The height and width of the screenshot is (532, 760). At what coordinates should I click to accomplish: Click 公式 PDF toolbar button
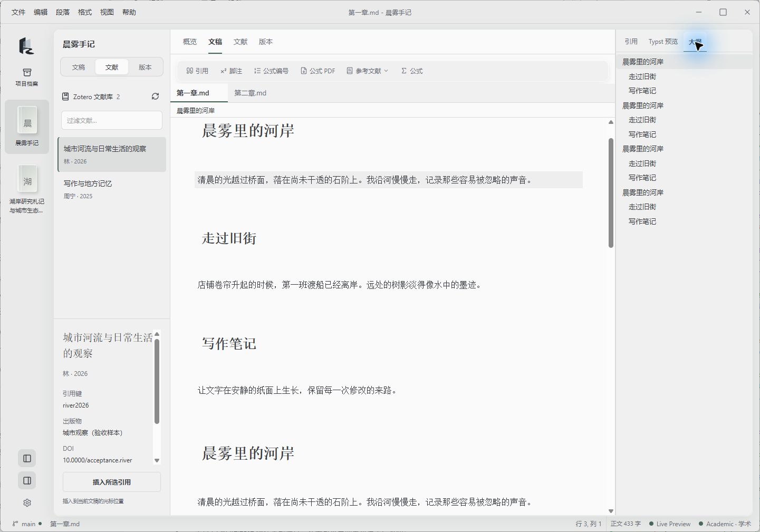318,71
